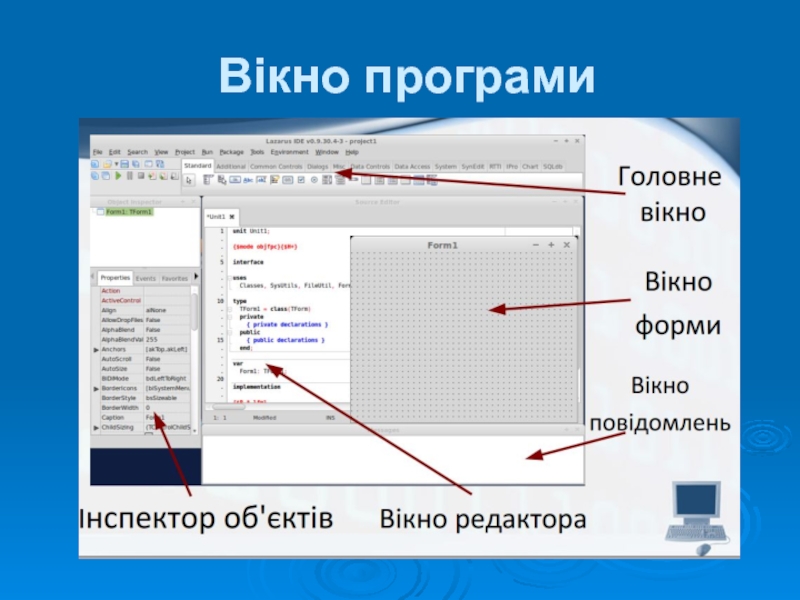This screenshot has width=800, height=600.
Task: Collapse the code fold at the 'uses' line
Action: tap(230, 278)
